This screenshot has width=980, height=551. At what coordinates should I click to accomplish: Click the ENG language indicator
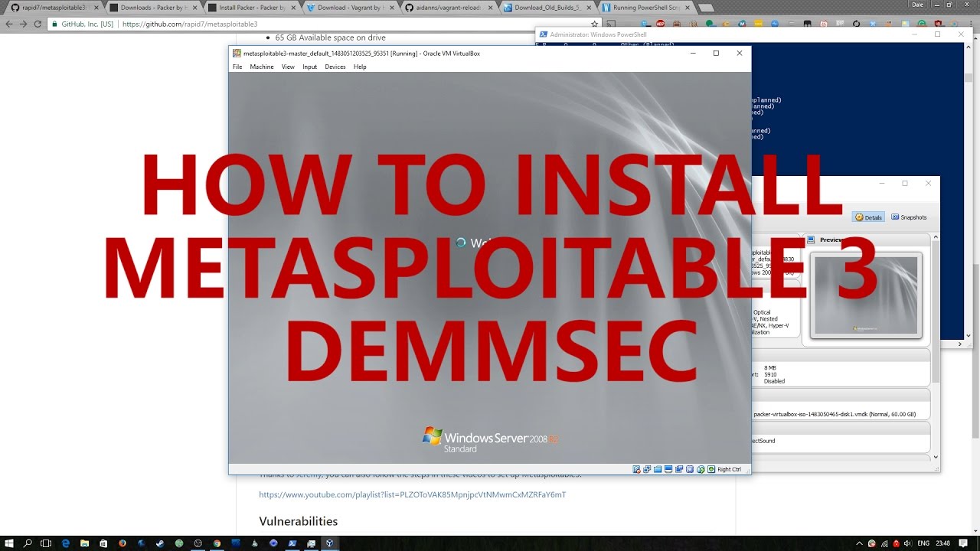point(923,543)
